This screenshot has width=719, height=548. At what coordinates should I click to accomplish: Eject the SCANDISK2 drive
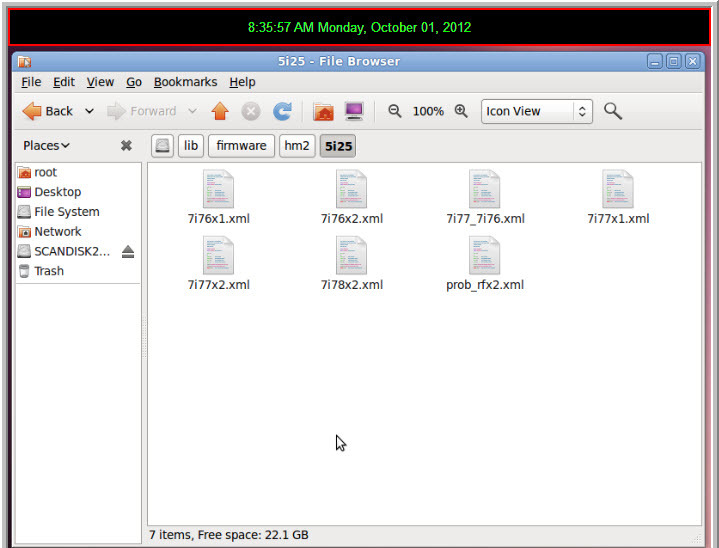coord(128,252)
